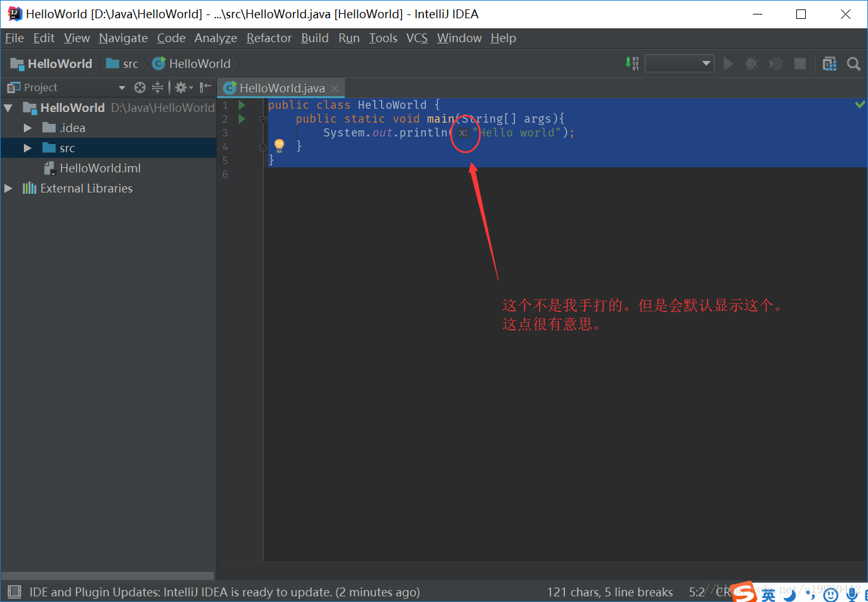This screenshot has height=602, width=868.
Task: Click the '121 chars, 5 line breaks' status text
Action: pyautogui.click(x=610, y=592)
